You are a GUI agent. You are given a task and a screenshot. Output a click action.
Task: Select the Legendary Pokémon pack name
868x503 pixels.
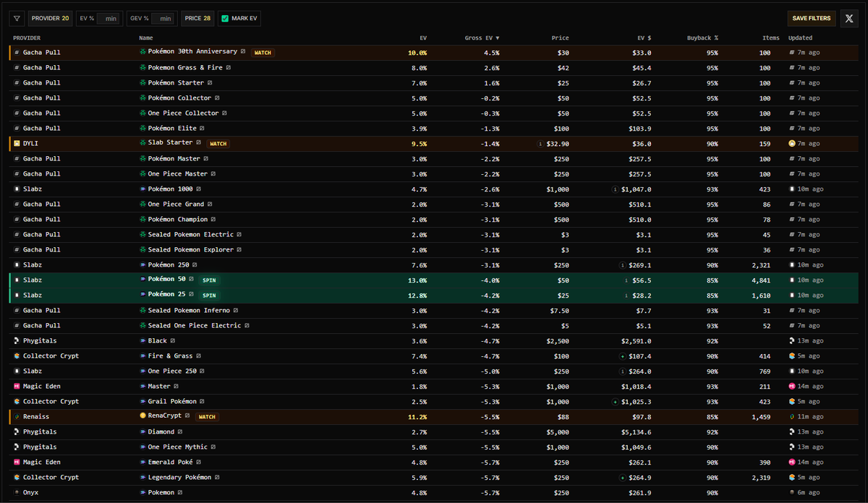click(179, 477)
